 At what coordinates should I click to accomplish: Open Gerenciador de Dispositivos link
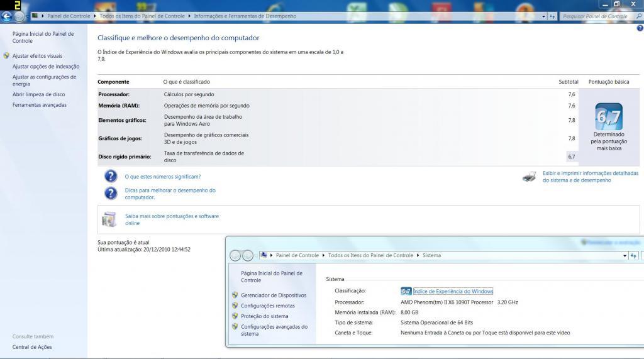pyautogui.click(x=274, y=295)
